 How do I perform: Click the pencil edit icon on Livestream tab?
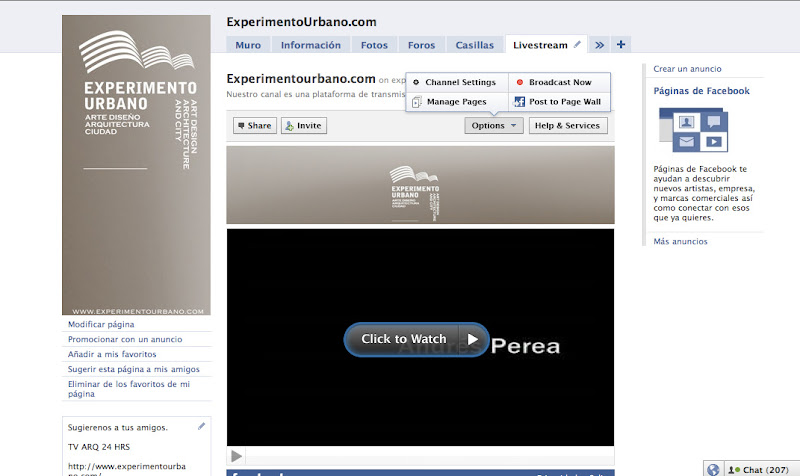pos(577,44)
